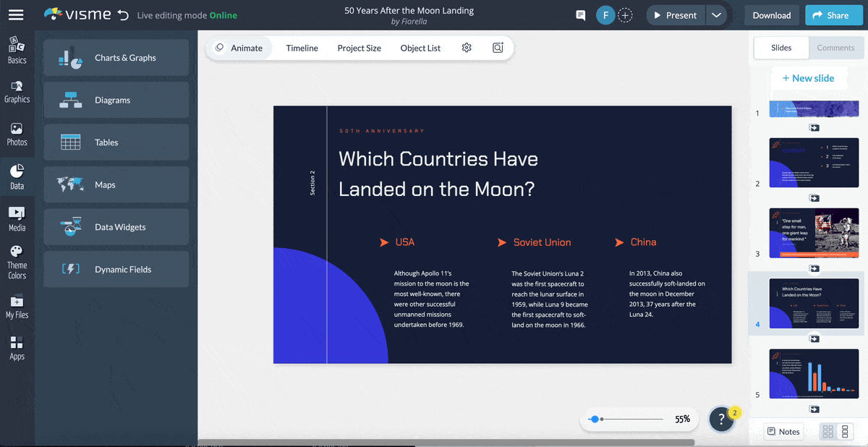Open the settings gear in toolbar
The width and height of the screenshot is (868, 447).
click(x=467, y=48)
